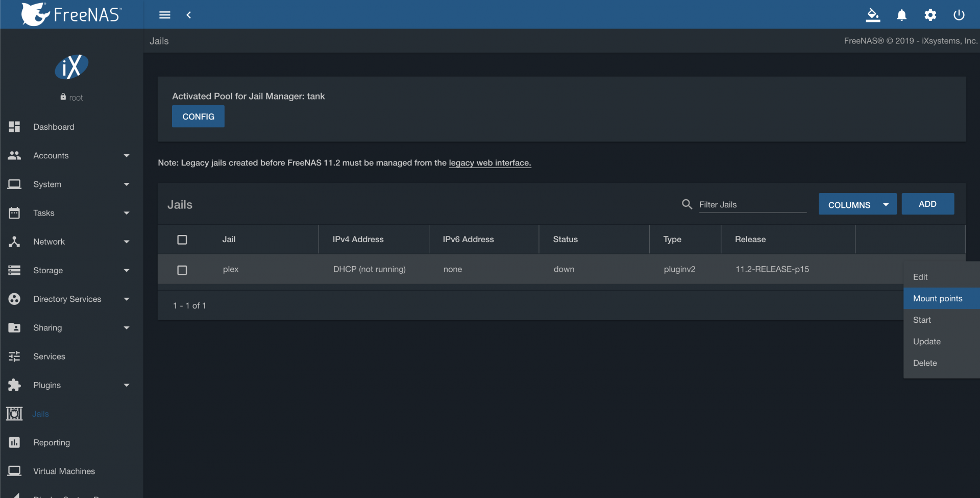980x498 pixels.
Task: Click the Network topology icon
Action: point(14,242)
